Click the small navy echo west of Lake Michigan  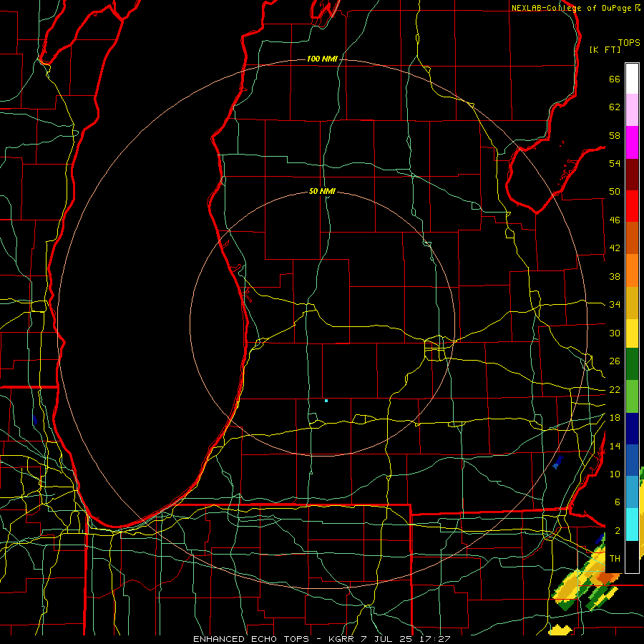pyautogui.click(x=35, y=420)
